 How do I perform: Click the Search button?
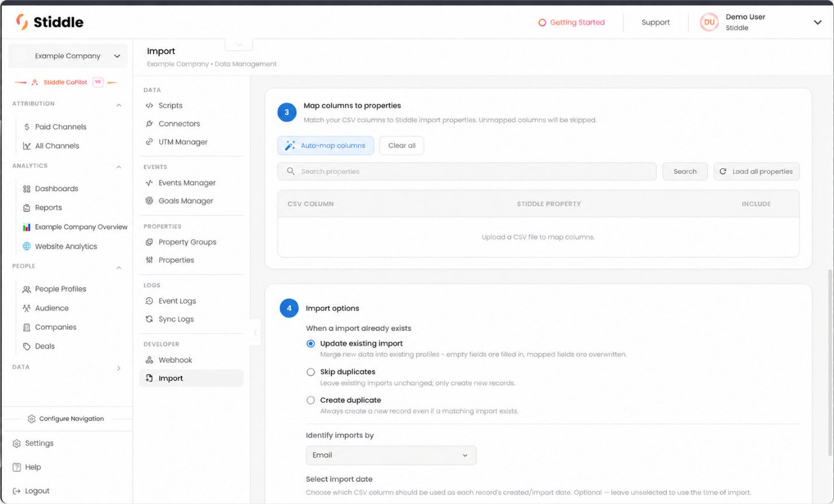685,171
